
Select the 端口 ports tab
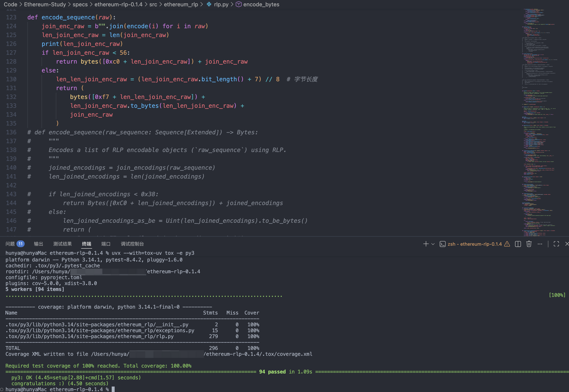coord(106,244)
